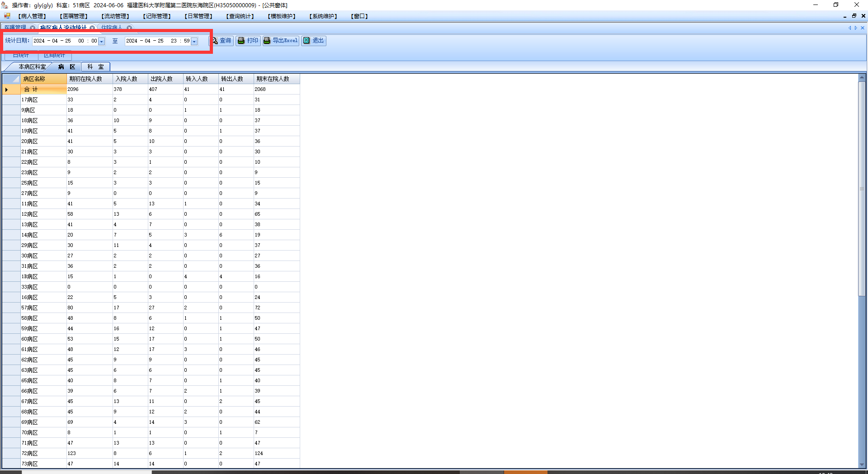Select the 69病区 row
This screenshot has width=868, height=474.
(151, 422)
